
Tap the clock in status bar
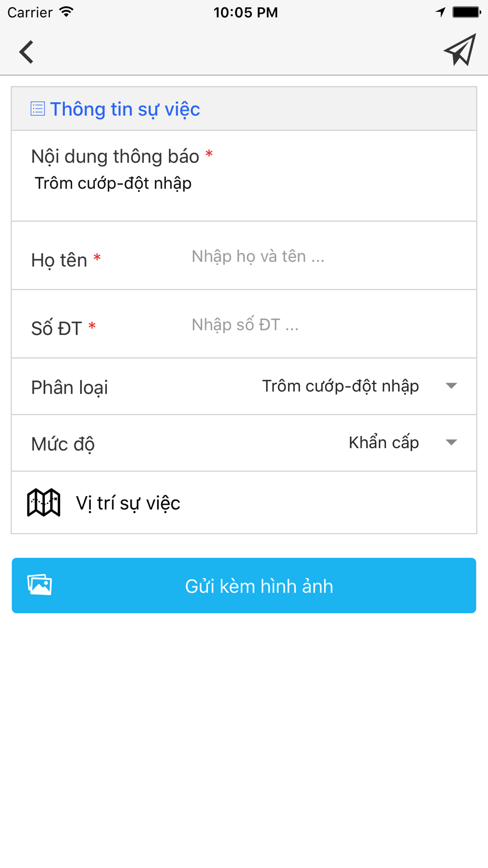[245, 12]
